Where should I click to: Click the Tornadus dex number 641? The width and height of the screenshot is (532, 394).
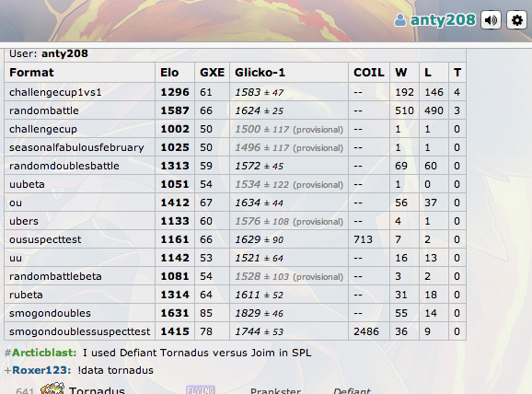[x=25, y=391]
